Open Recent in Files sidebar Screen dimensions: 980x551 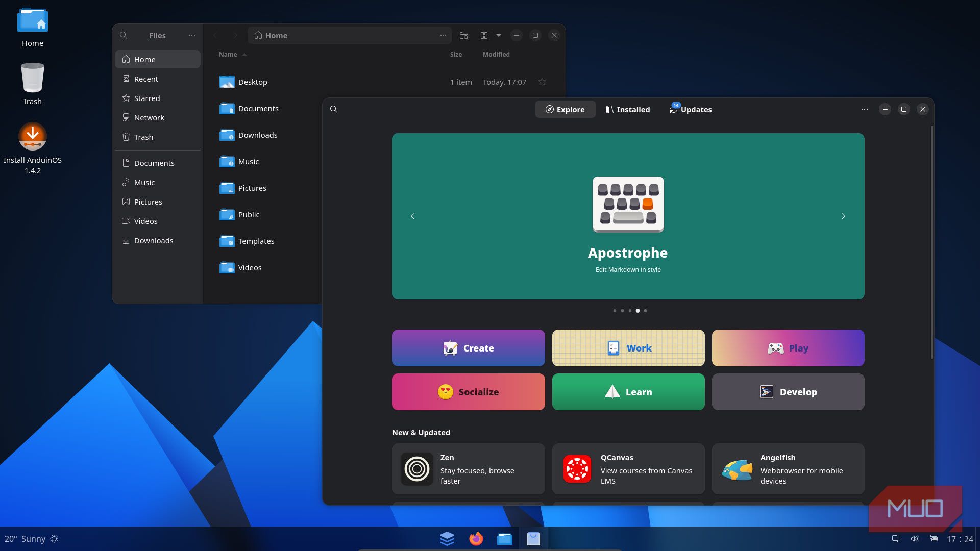tap(158, 79)
